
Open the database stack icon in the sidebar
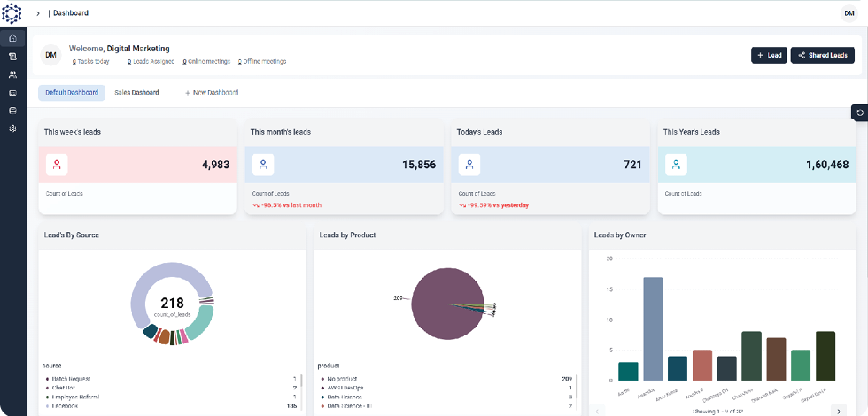click(12, 111)
